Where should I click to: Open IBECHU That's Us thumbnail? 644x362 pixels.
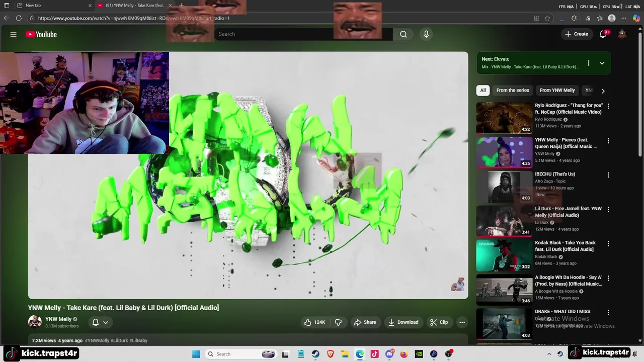coord(504,186)
